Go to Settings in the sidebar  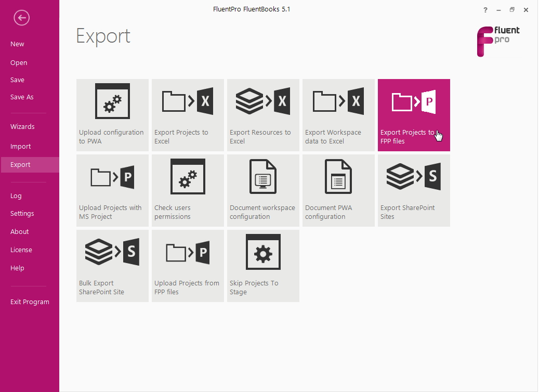point(22,214)
